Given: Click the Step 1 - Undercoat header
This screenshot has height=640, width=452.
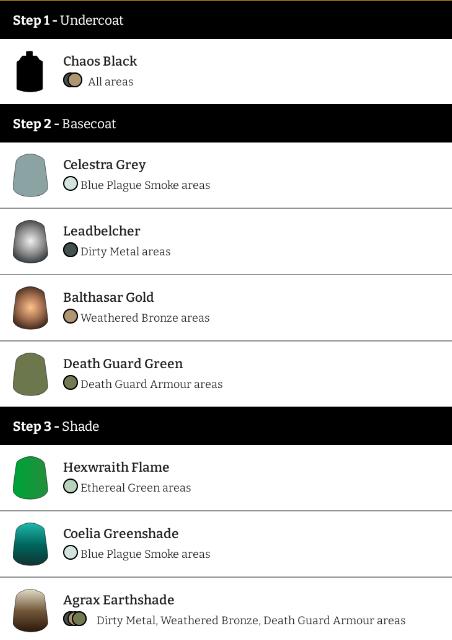Looking at the screenshot, I should (x=226, y=20).
